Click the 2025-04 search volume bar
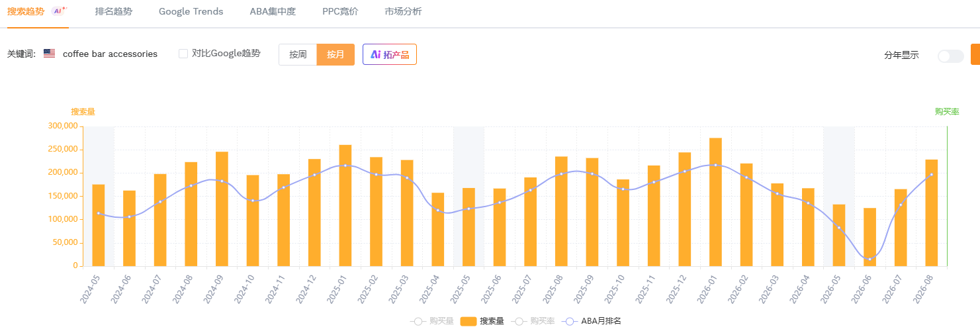 438,229
